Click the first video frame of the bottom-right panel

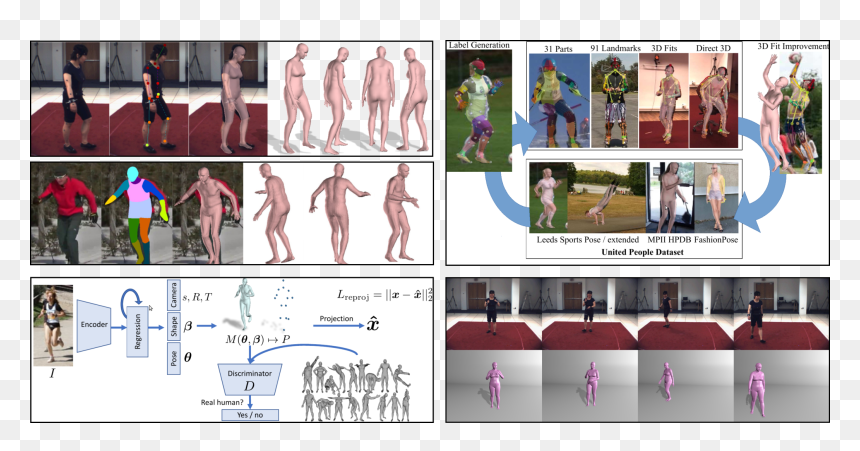494,314
